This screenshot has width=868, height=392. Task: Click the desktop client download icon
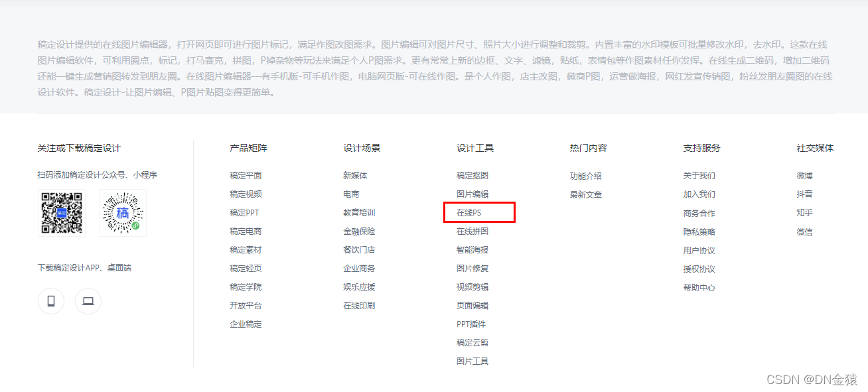(x=88, y=301)
